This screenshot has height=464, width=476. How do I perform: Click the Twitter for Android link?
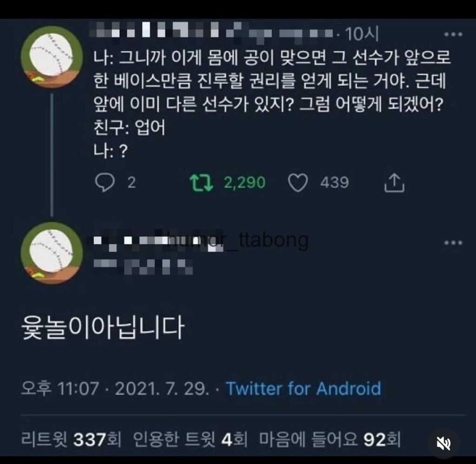pyautogui.click(x=303, y=388)
